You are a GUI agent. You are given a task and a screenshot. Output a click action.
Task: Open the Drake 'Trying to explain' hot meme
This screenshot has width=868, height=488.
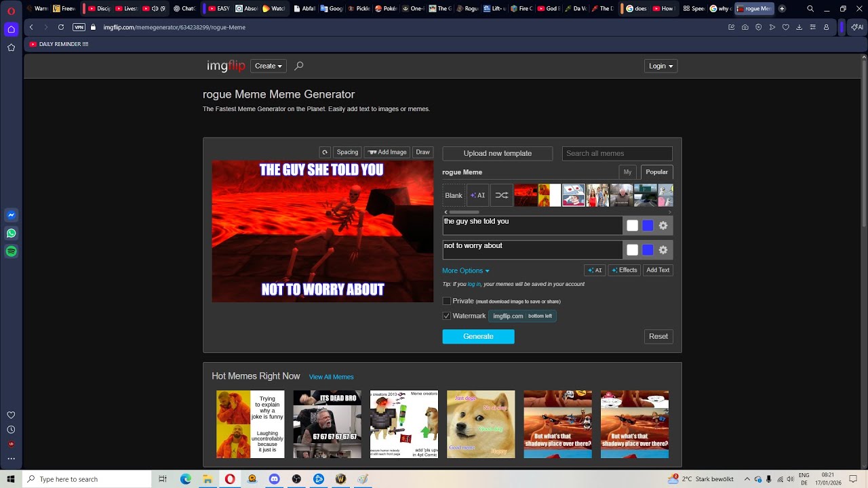(250, 424)
